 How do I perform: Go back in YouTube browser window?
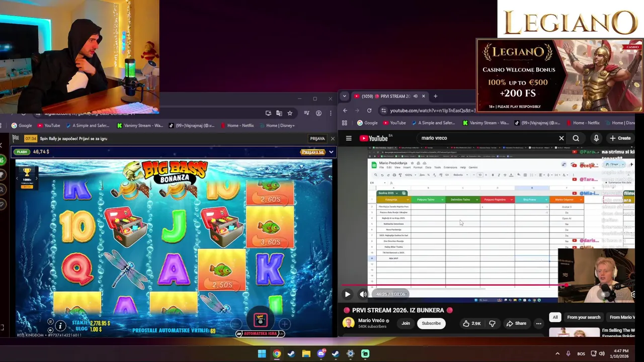coord(345,111)
